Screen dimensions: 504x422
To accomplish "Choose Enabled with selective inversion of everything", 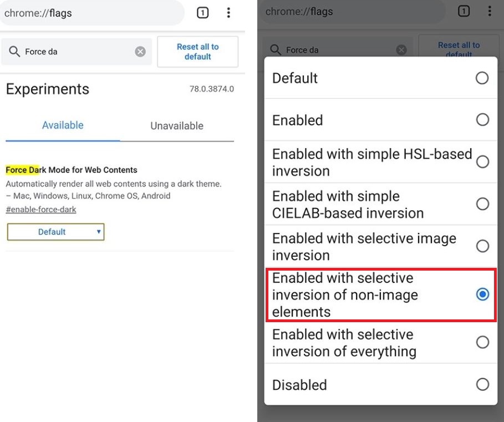I will click(x=381, y=343).
